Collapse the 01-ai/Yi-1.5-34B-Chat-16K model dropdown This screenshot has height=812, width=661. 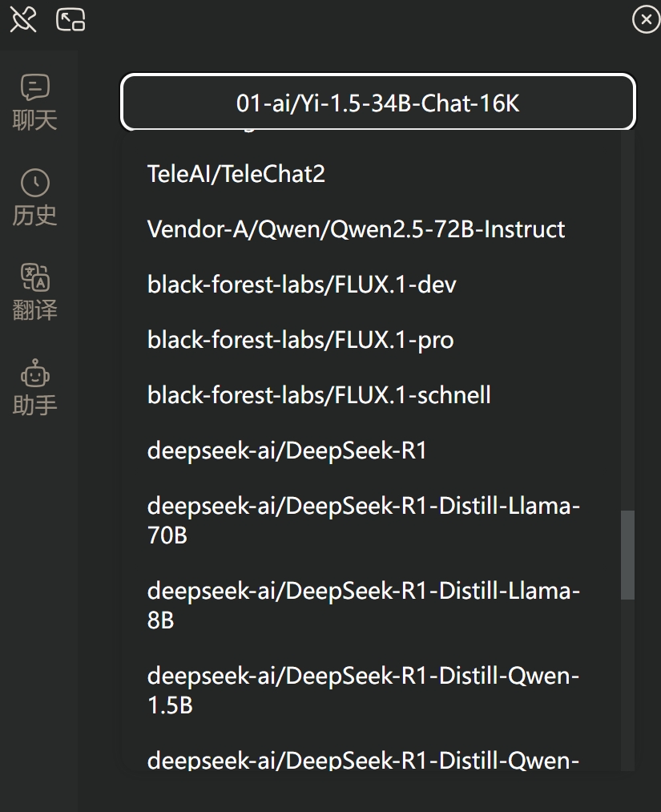pos(378,102)
